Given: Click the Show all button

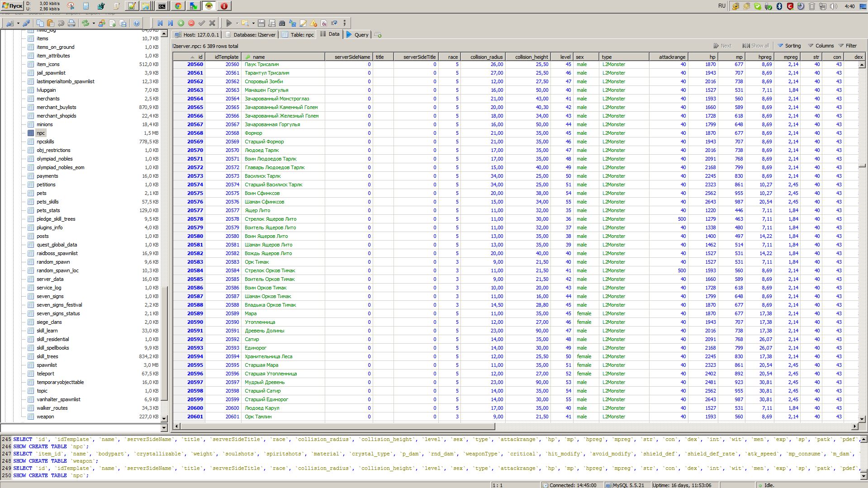Looking at the screenshot, I should [756, 46].
